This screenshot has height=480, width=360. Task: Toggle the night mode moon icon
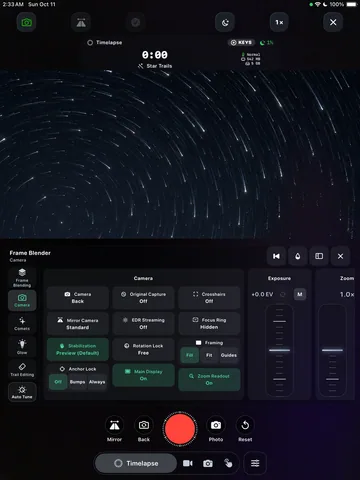point(225,23)
